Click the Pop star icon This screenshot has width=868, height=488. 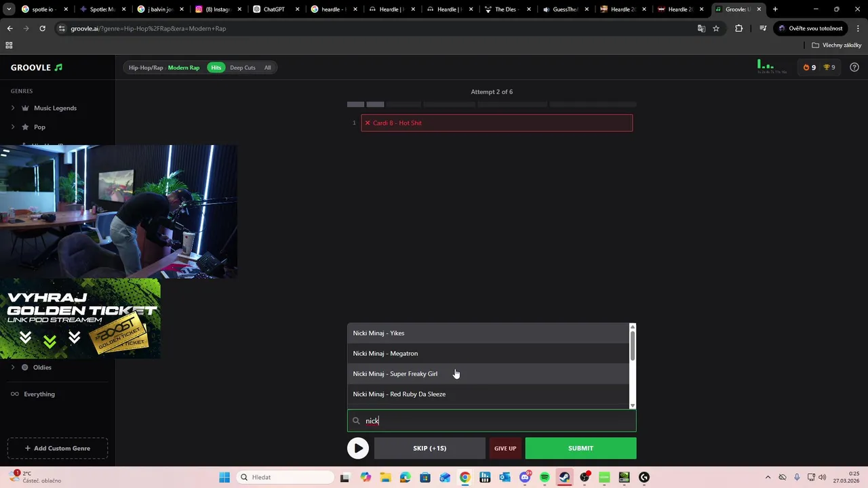click(x=25, y=127)
